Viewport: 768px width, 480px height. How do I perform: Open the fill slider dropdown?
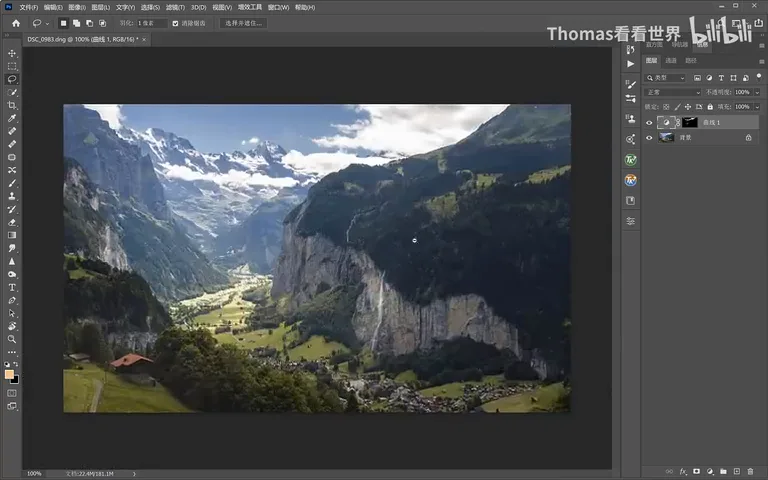point(757,107)
